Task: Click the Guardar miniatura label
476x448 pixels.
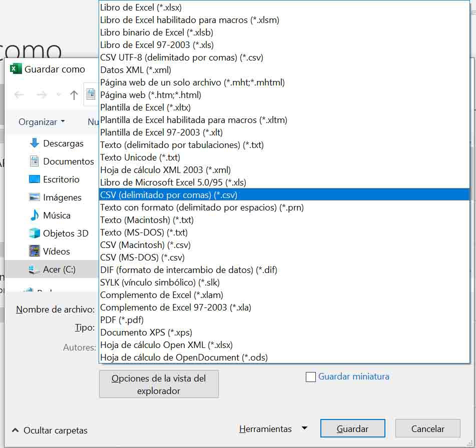Action: 354,376
